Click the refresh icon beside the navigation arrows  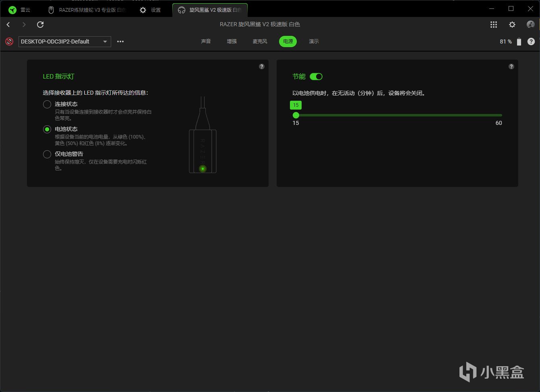tap(40, 25)
